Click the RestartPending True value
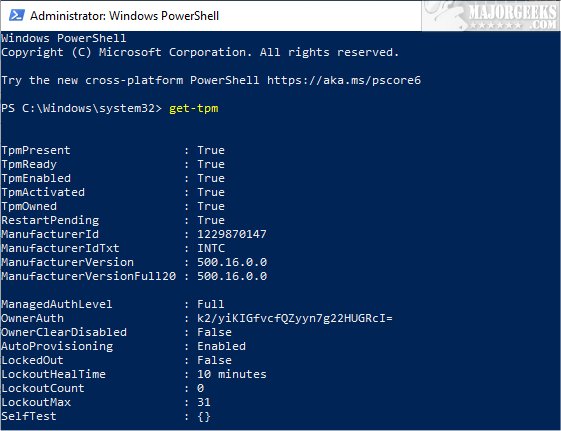 click(x=211, y=220)
